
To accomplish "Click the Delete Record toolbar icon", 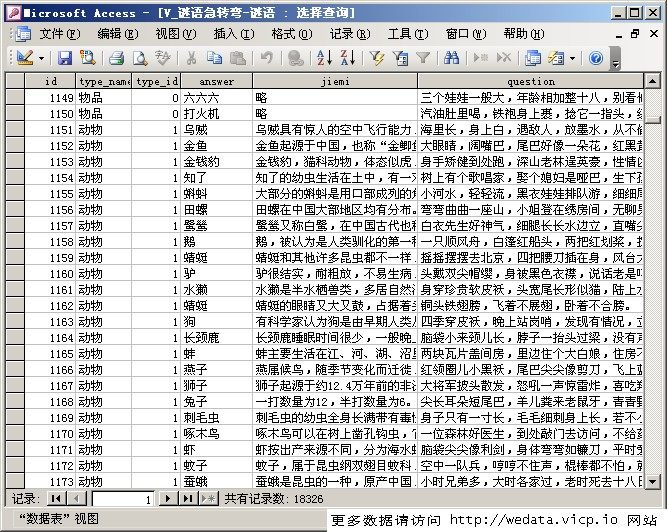I will tap(504, 58).
